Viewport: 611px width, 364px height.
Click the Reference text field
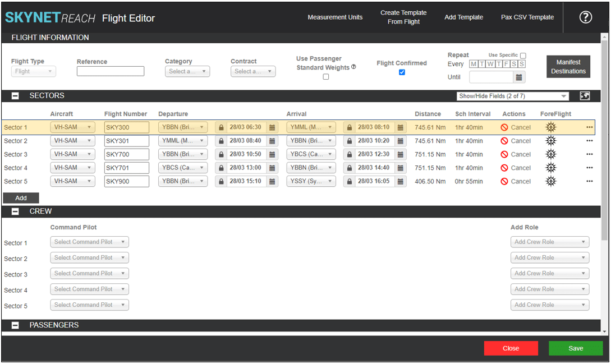pyautogui.click(x=111, y=71)
